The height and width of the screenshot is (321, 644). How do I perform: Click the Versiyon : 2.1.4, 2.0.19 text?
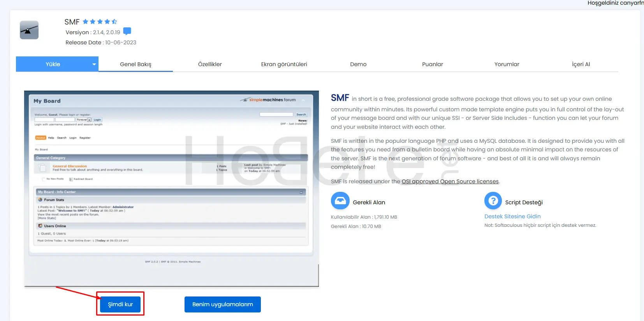pos(93,32)
